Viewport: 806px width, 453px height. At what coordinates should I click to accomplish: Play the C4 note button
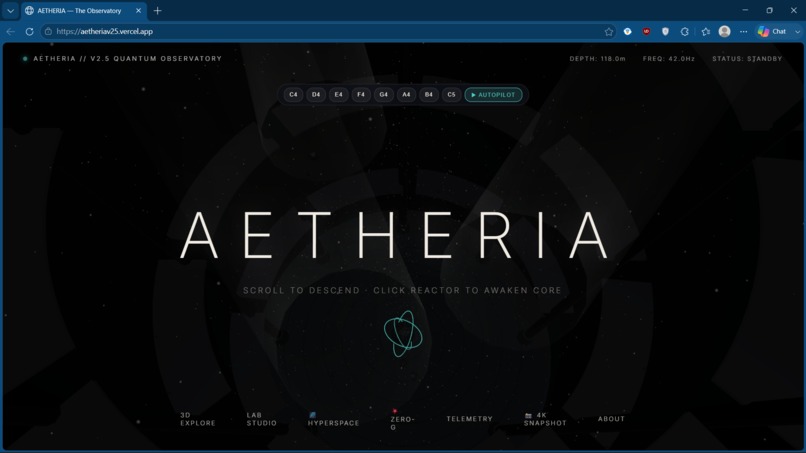pos(293,95)
